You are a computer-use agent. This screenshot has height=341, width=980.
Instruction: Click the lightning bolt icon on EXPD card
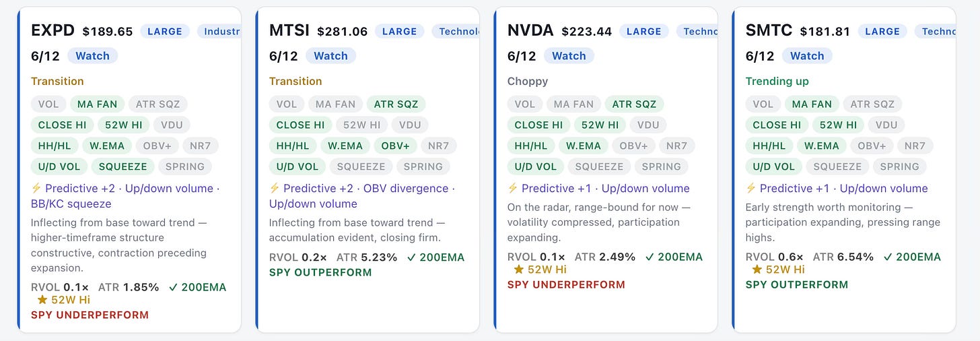click(x=36, y=189)
